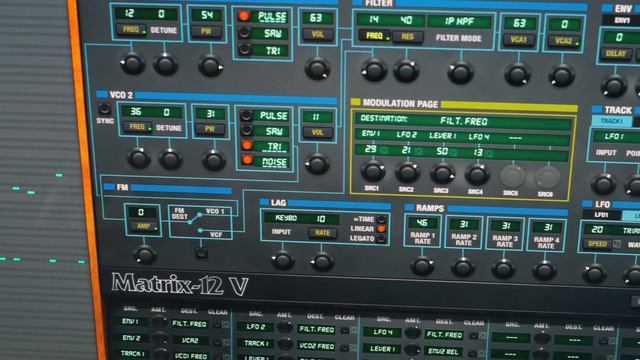Click filter resonance knob
The width and height of the screenshot is (640, 360).
(406, 71)
